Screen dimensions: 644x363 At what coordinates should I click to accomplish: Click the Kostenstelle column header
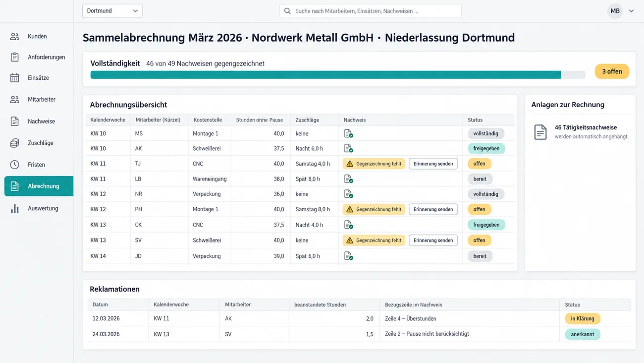[208, 120]
